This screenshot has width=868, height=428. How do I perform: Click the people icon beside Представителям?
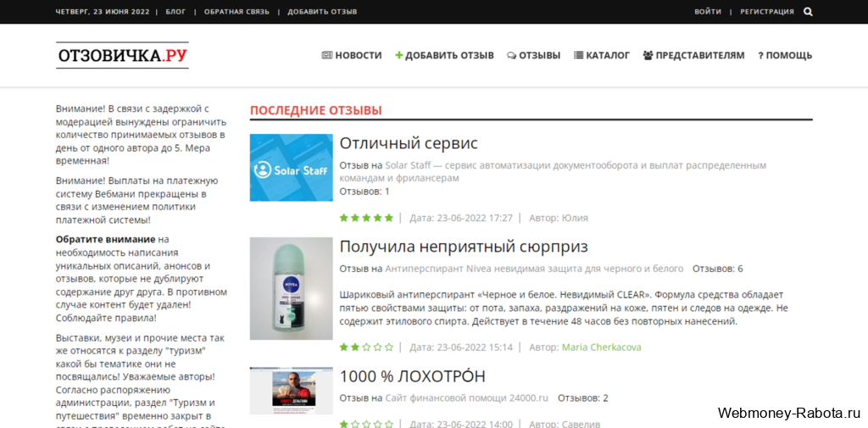(648, 55)
